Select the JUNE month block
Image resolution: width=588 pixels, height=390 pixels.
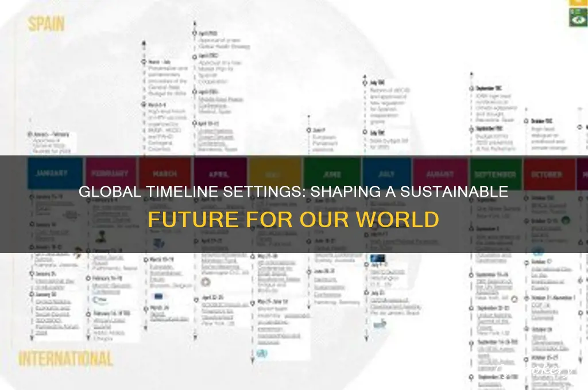click(332, 173)
